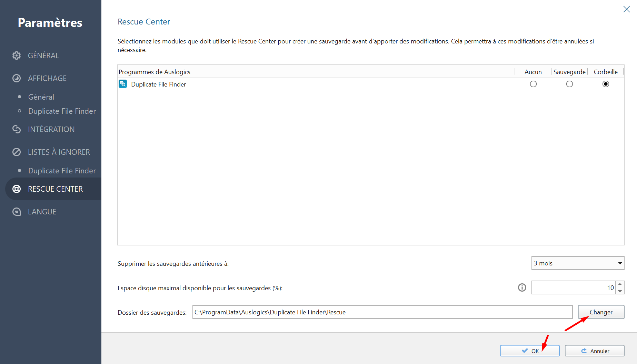The width and height of the screenshot is (637, 364).
Task: Open Duplicate File Finder under Listes à ignorer
Action: click(x=62, y=171)
